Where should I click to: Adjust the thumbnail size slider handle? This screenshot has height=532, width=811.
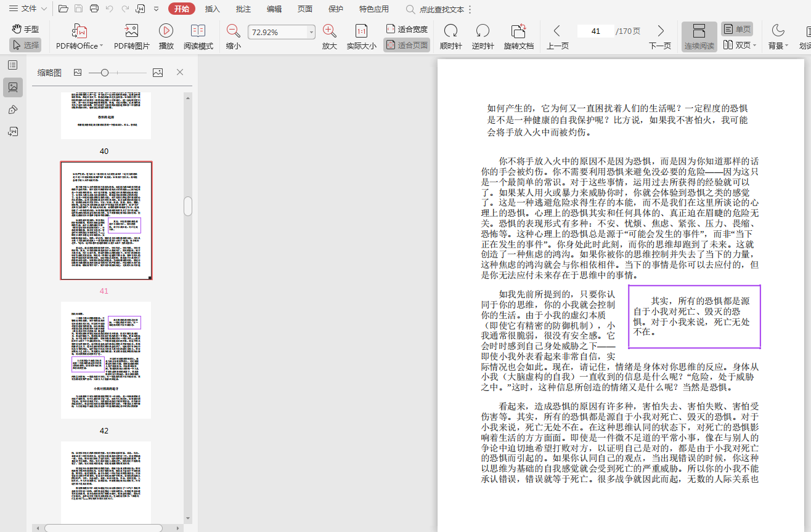105,73
